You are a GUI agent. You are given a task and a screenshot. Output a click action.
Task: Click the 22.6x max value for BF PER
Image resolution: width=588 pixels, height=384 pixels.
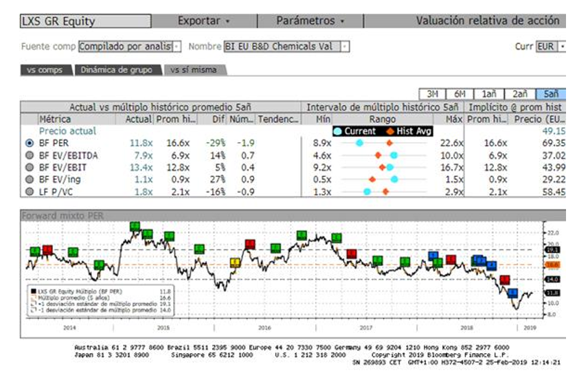pos(451,143)
